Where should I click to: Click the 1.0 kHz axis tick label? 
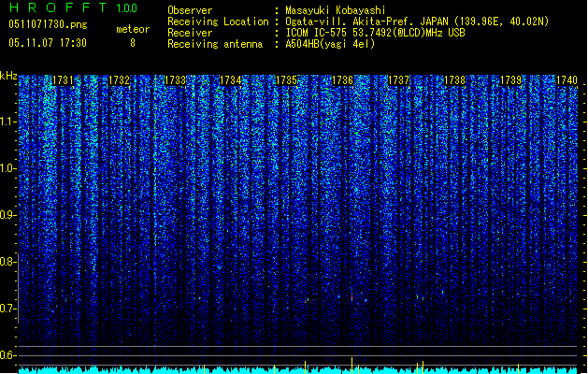(x=7, y=168)
